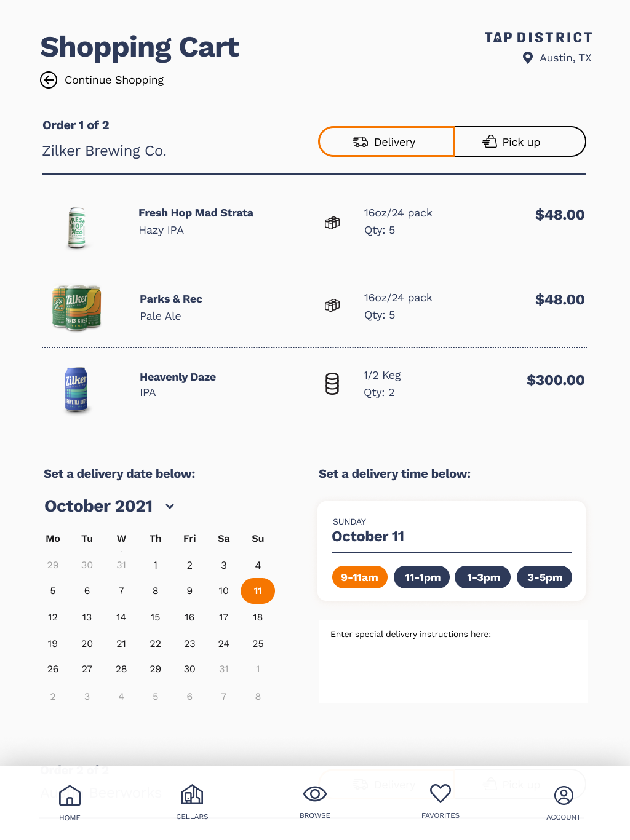The height and width of the screenshot is (840, 630).
Task: Click the keg icon beside Heavenly Daze
Action: click(332, 384)
